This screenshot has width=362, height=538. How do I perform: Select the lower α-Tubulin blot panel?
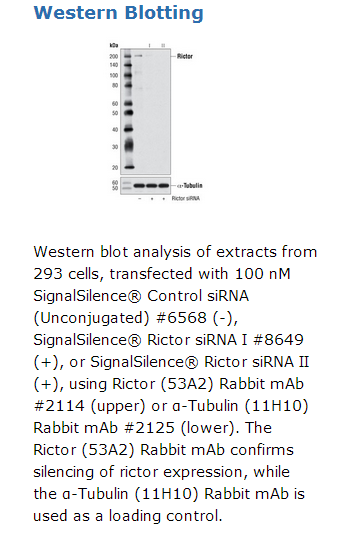[x=145, y=186]
